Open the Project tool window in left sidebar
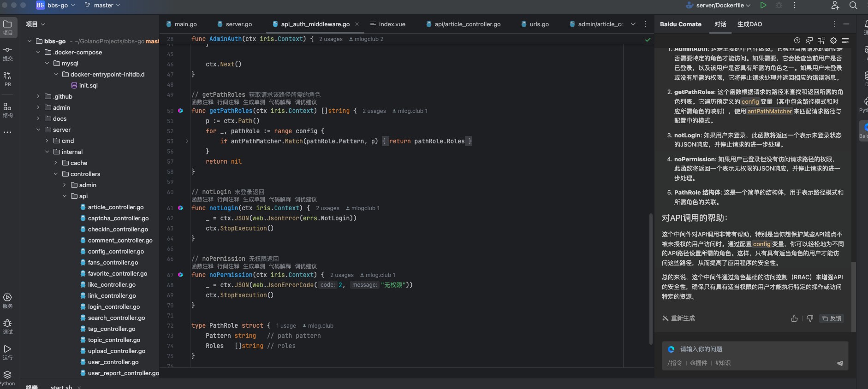The image size is (868, 389). pos(8,27)
